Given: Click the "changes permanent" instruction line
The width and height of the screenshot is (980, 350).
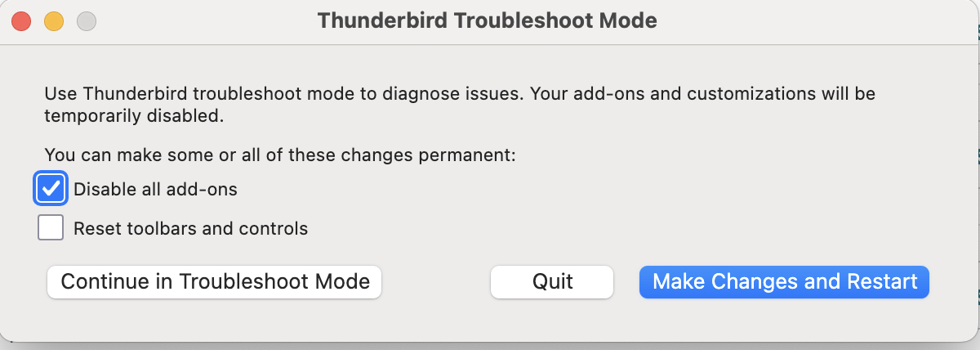Looking at the screenshot, I should 279,155.
